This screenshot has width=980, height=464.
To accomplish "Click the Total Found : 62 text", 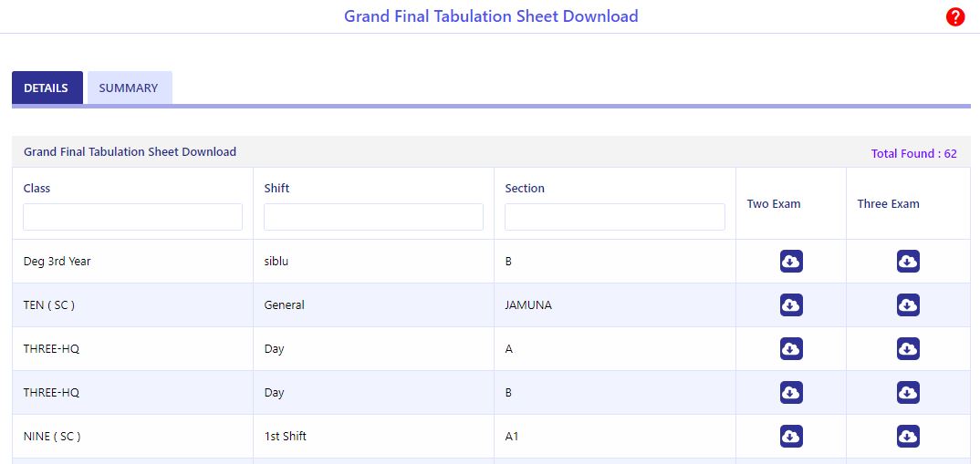I will click(x=913, y=154).
